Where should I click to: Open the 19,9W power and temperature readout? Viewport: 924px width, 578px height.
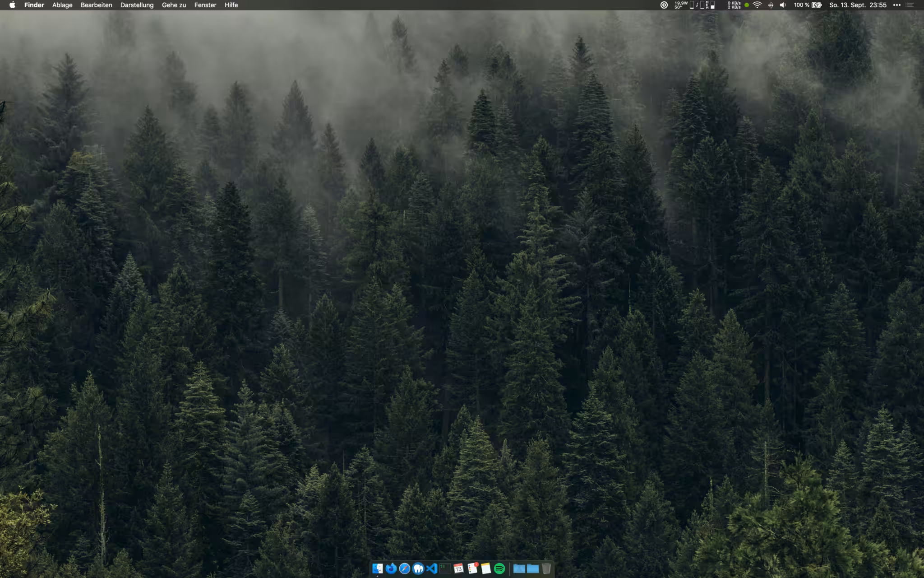[x=681, y=5]
